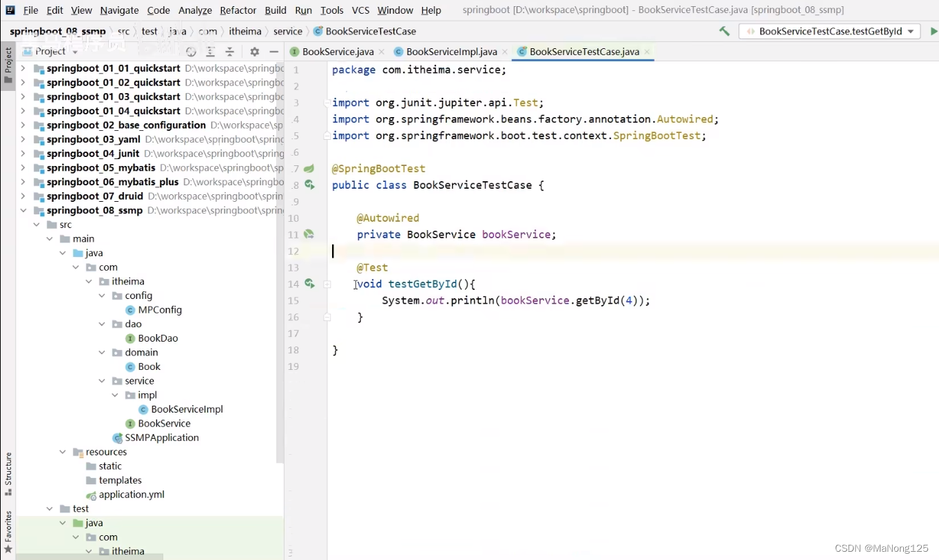Select the static folder under resources

[103, 466]
